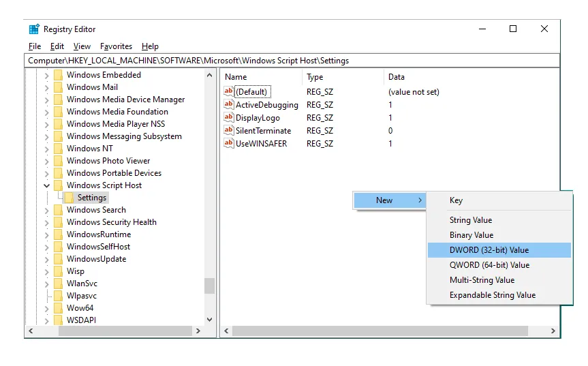The image size is (588, 366).
Task: Select the Windows Security Health key
Action: point(111,222)
